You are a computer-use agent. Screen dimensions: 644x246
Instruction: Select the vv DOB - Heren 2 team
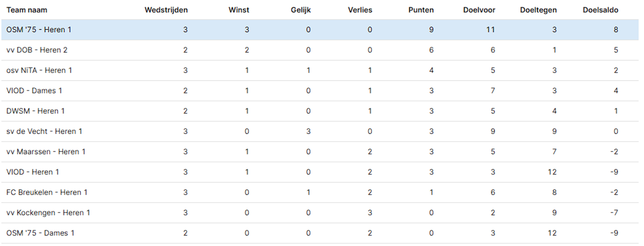[37, 50]
